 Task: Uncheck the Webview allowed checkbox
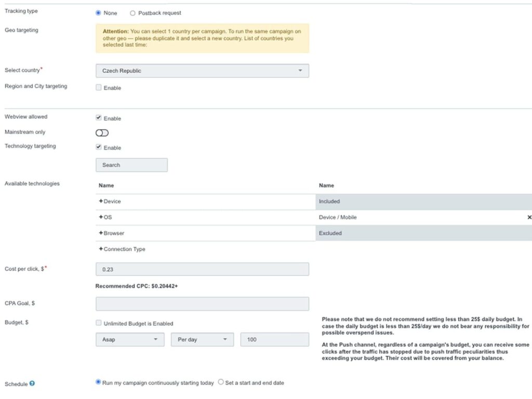point(99,118)
